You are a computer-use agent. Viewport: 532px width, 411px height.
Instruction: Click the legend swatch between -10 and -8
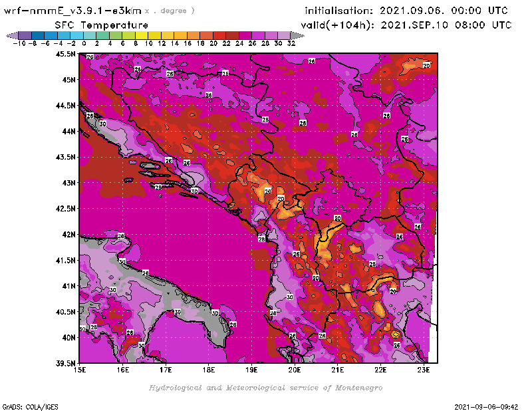tap(25, 35)
